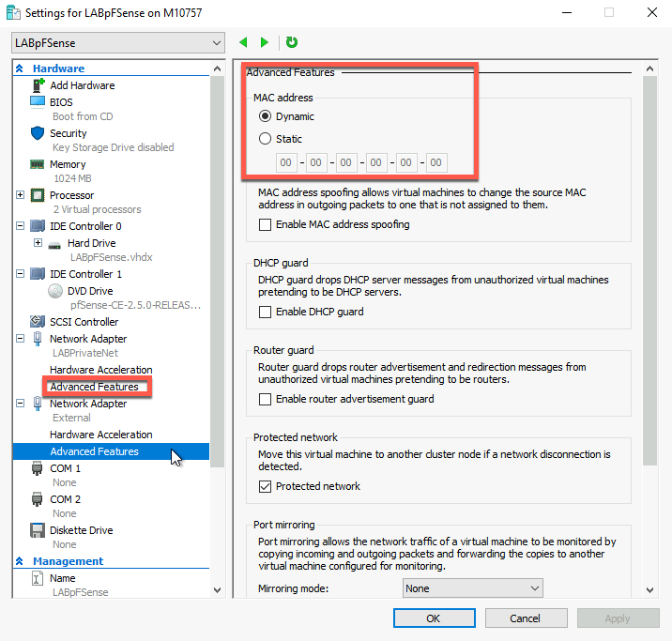
Task: Click the 2 Virtual processors text
Action: (x=97, y=209)
